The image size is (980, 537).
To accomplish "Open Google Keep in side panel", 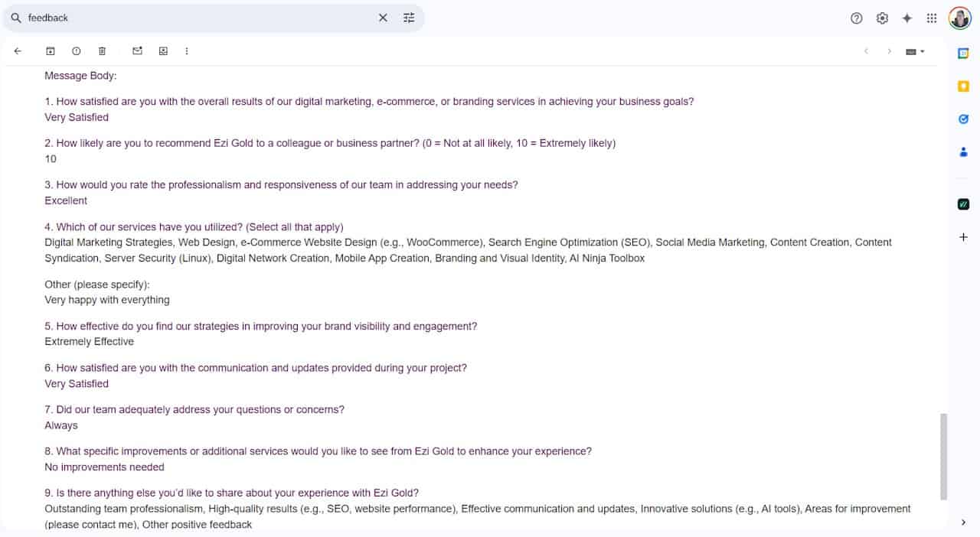I will (964, 86).
